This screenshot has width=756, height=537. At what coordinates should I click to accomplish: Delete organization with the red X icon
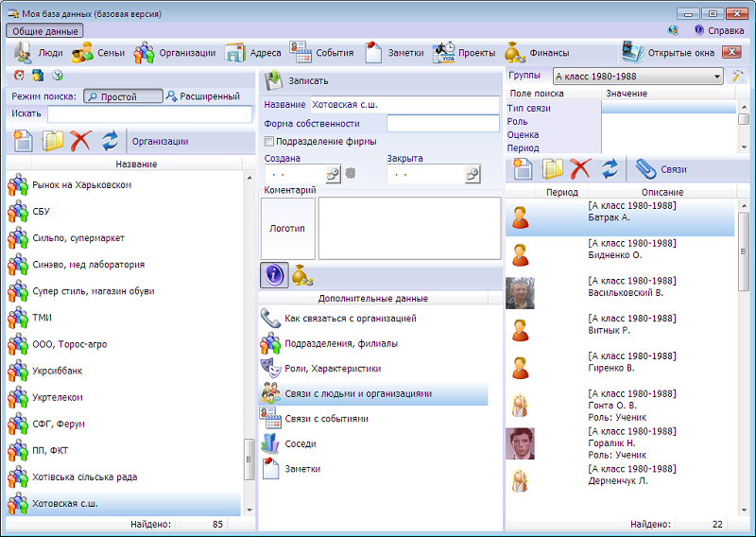[80, 142]
